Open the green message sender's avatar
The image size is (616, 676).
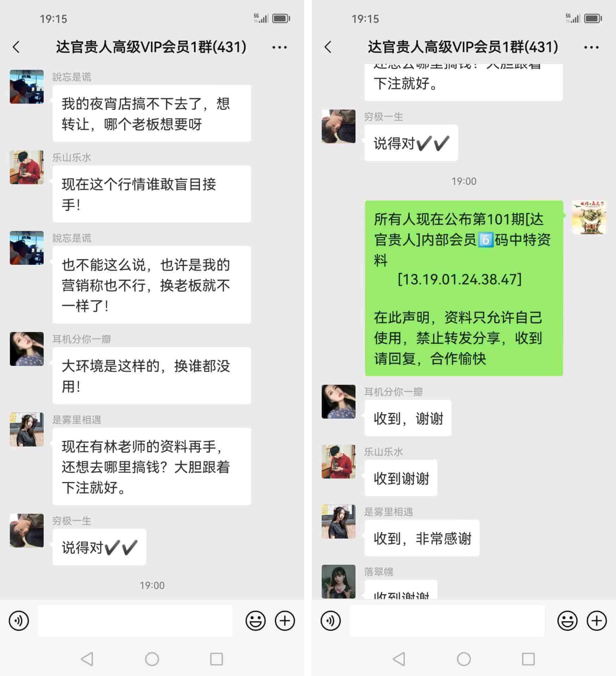coord(589,217)
